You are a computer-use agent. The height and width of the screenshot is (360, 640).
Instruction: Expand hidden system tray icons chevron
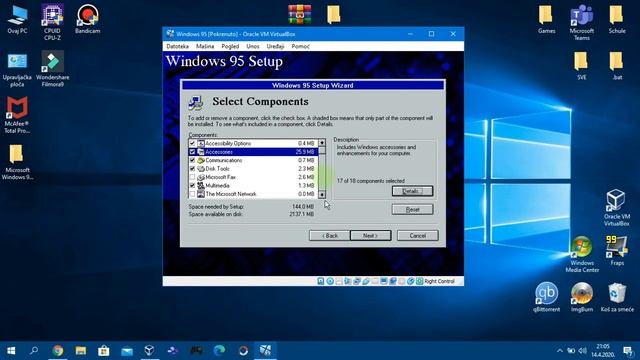[x=560, y=351]
